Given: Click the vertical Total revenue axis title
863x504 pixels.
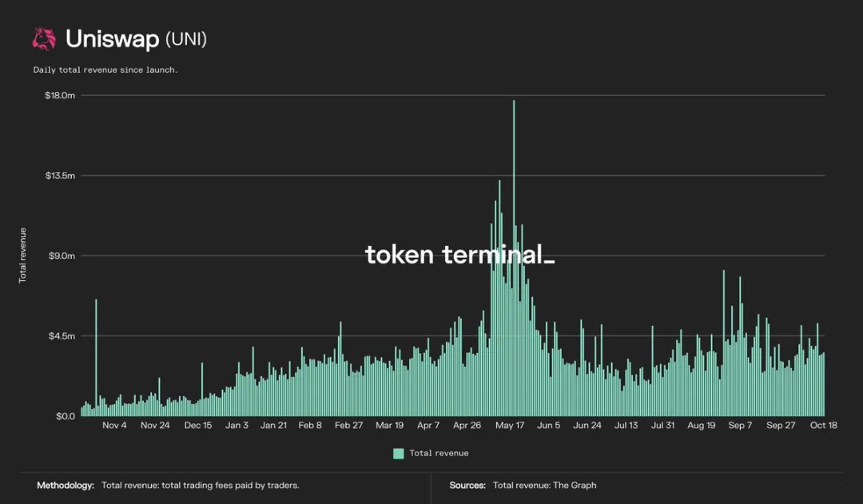Looking at the screenshot, I should click(22, 256).
